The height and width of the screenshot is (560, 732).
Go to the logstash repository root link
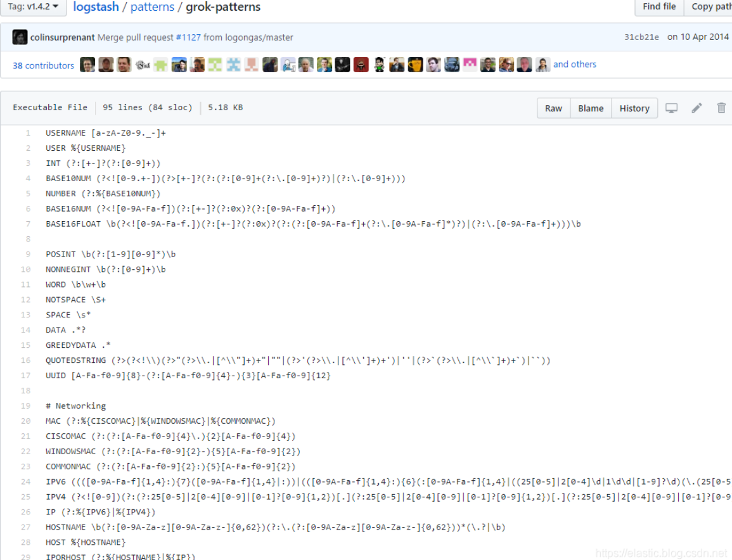tap(96, 7)
